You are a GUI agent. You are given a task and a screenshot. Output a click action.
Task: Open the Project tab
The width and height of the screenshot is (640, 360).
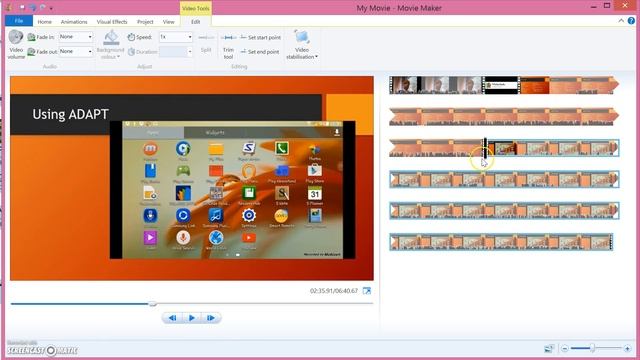coord(145,22)
